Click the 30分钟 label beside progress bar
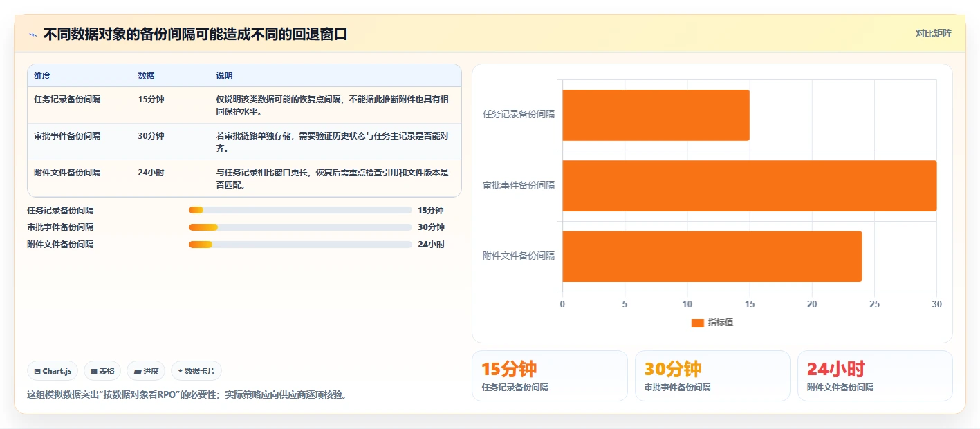 [431, 227]
